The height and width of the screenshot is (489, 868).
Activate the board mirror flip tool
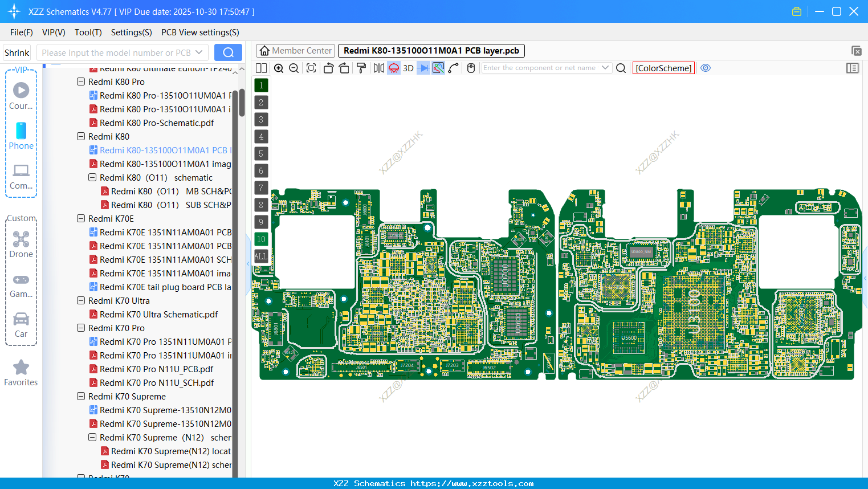click(x=377, y=68)
